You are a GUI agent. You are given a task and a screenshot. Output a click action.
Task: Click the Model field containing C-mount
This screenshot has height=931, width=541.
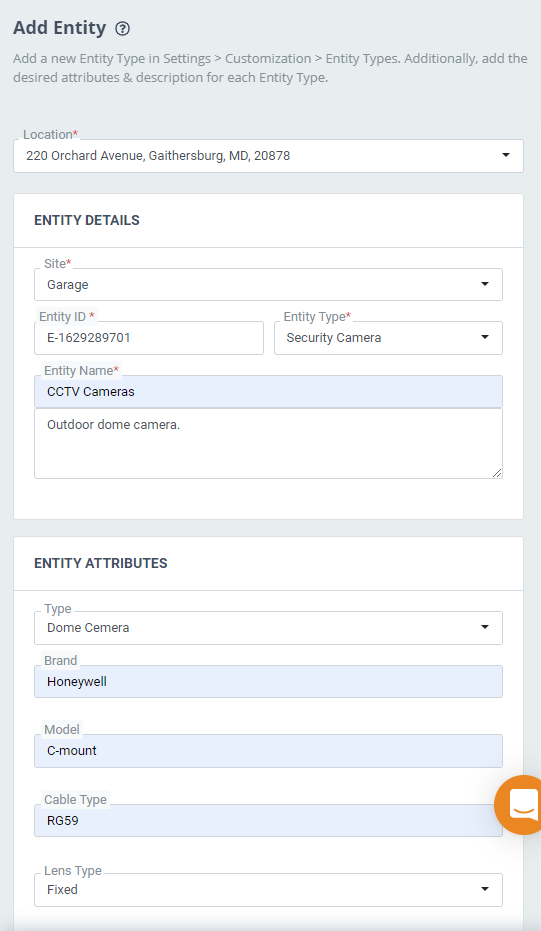pyautogui.click(x=268, y=750)
